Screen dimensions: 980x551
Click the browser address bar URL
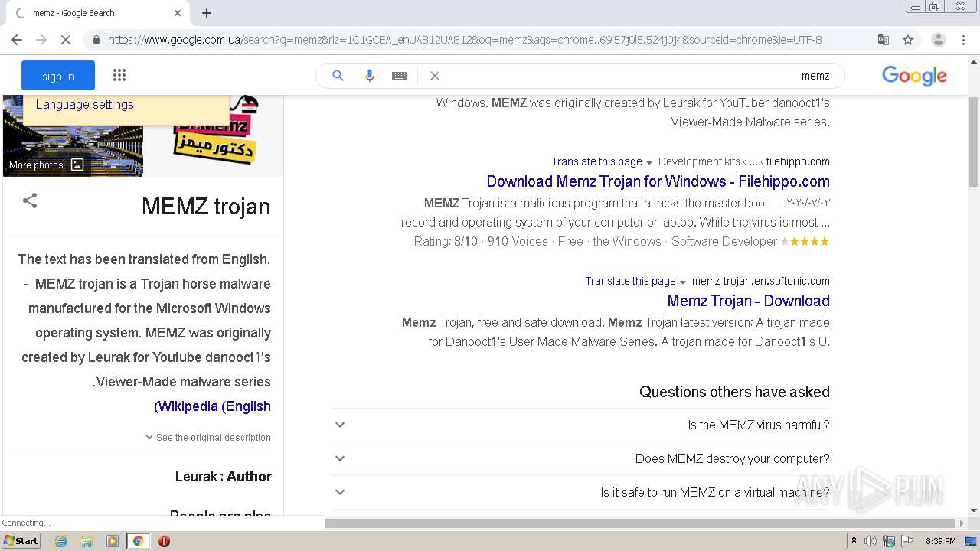tap(465, 40)
